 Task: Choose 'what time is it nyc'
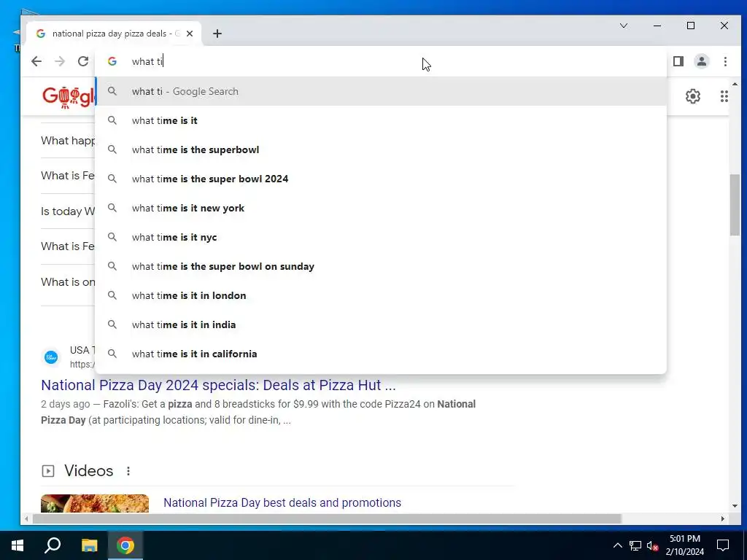tap(381, 237)
